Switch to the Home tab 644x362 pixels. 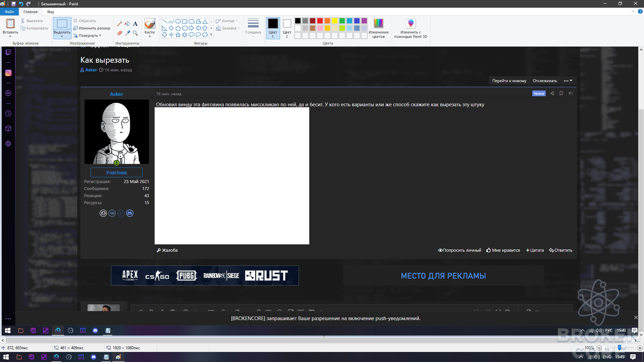31,12
